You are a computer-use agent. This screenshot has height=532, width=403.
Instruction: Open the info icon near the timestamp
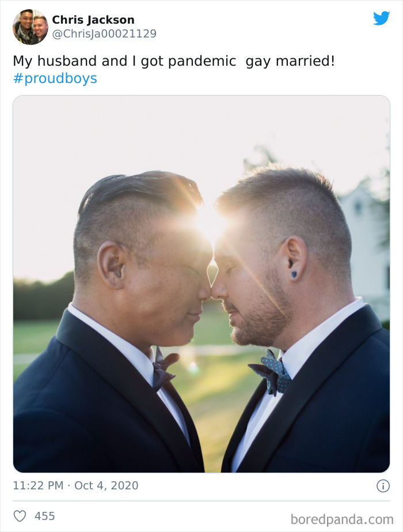(x=382, y=485)
